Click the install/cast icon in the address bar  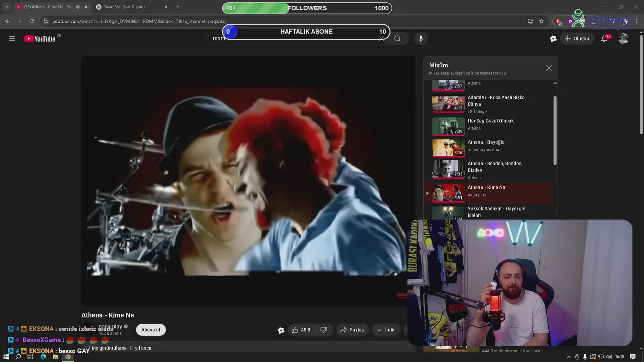[530, 21]
